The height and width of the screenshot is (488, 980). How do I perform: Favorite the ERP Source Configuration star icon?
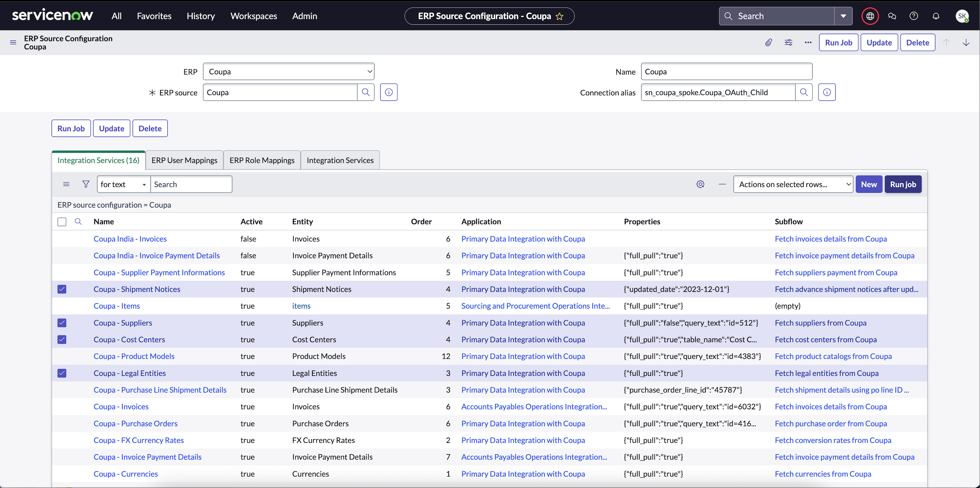point(559,16)
